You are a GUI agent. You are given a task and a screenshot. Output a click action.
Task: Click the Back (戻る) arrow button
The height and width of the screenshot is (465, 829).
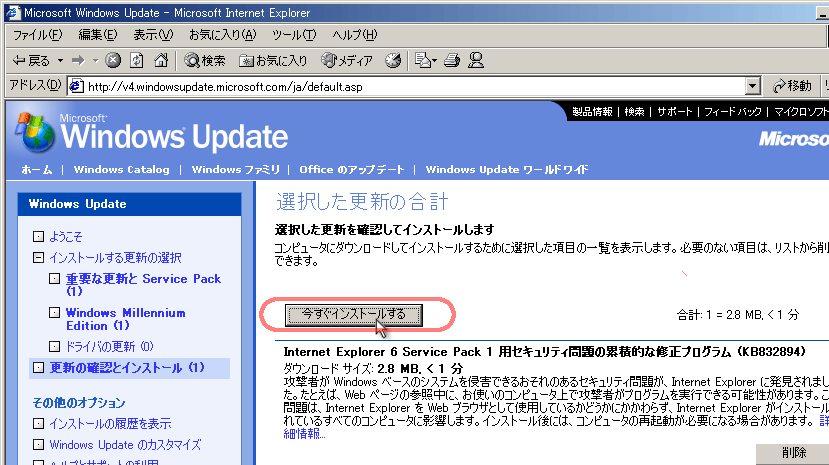tap(29, 60)
